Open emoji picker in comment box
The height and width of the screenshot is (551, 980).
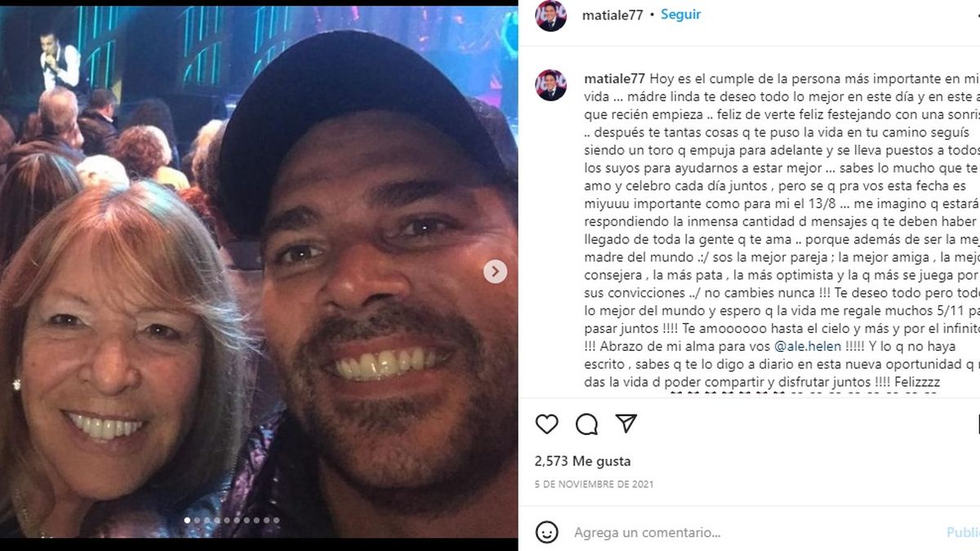[546, 532]
